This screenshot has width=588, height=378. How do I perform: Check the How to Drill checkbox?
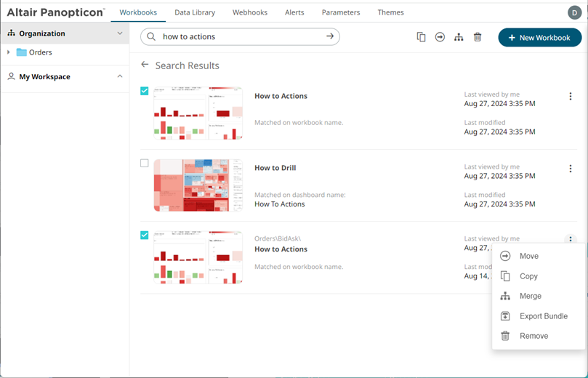coord(145,164)
